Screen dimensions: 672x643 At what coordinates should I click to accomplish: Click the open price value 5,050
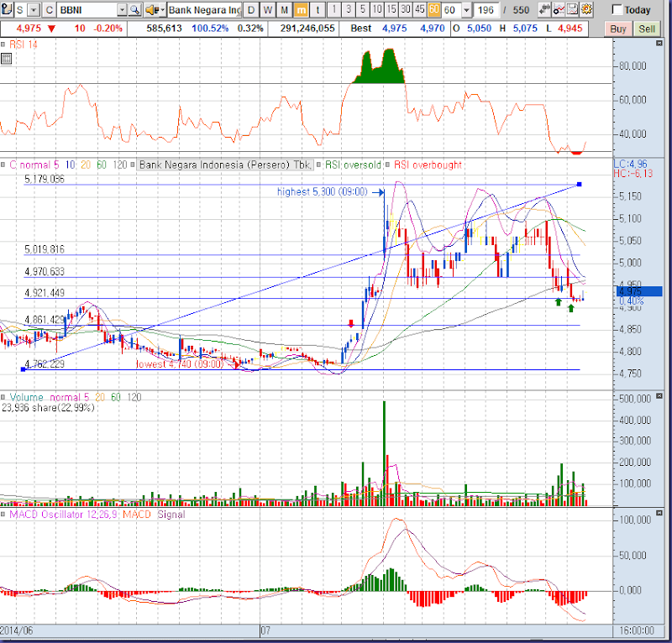(479, 29)
